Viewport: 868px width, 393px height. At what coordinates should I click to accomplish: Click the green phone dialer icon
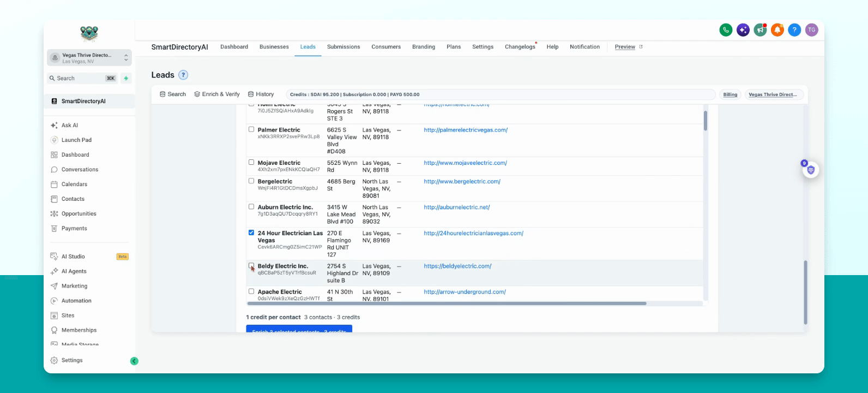coord(726,30)
